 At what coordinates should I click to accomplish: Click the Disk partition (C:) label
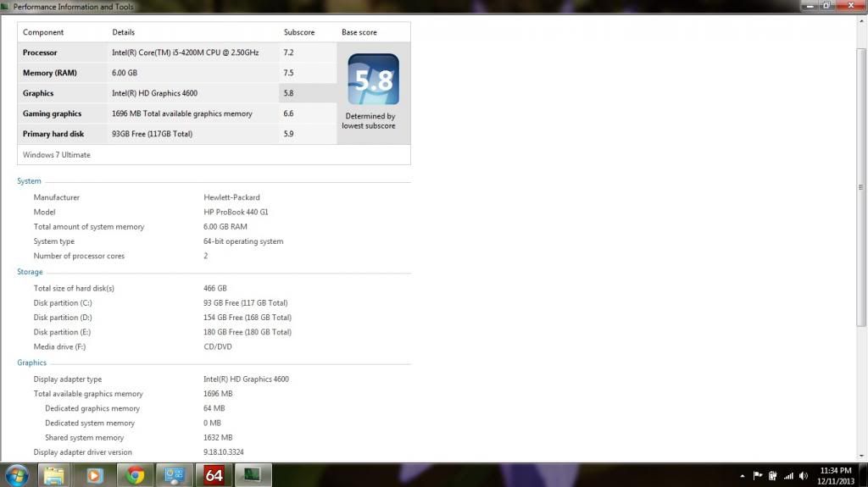63,302
